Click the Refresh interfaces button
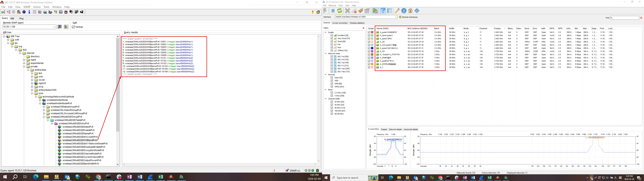 408,17
